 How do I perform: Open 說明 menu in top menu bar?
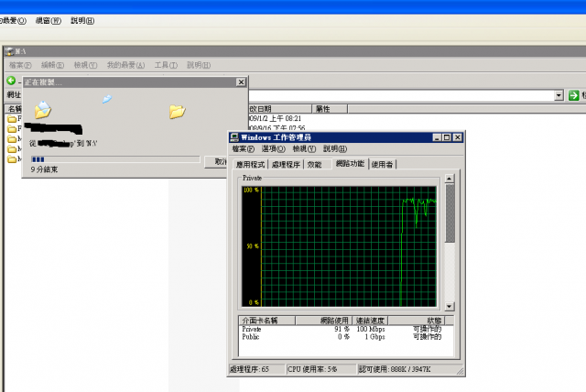tap(82, 20)
